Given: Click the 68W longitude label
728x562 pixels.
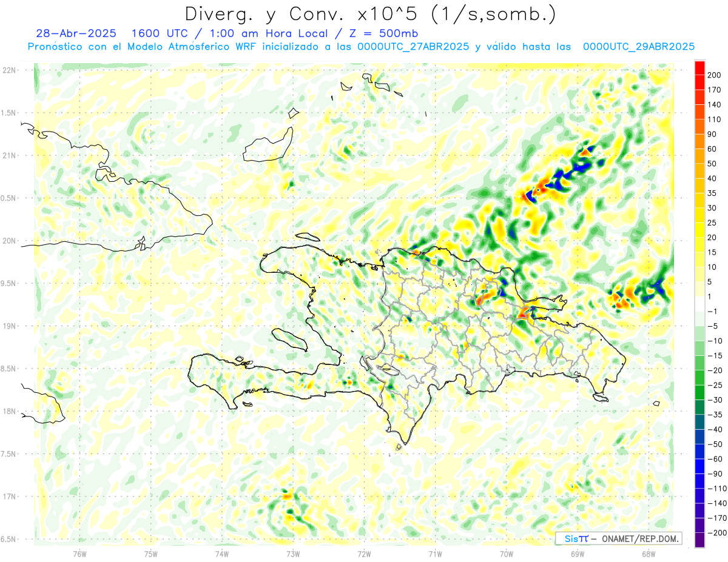Looking at the screenshot, I should point(649,554).
